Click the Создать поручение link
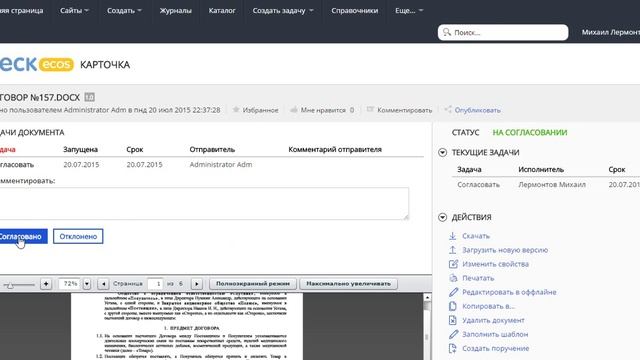 (496, 348)
